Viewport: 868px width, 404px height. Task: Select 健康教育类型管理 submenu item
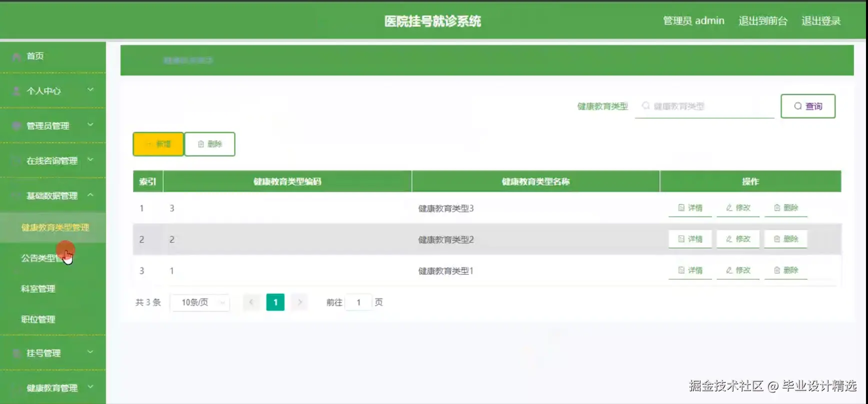tap(53, 227)
